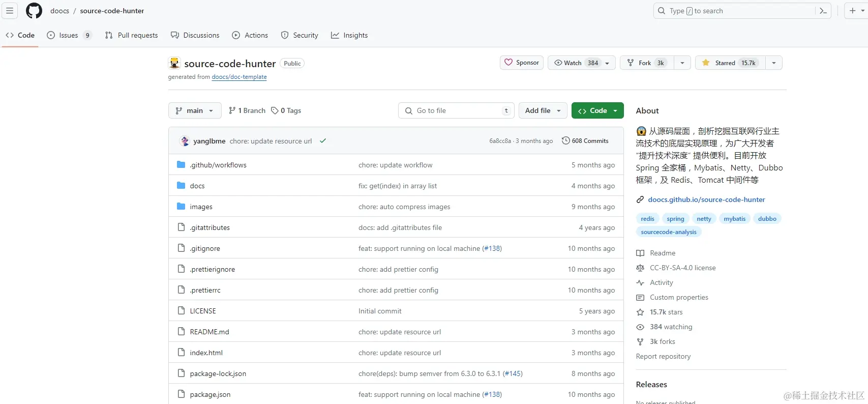Go to the Discussions tab
This screenshot has height=404, width=868.
pyautogui.click(x=195, y=35)
